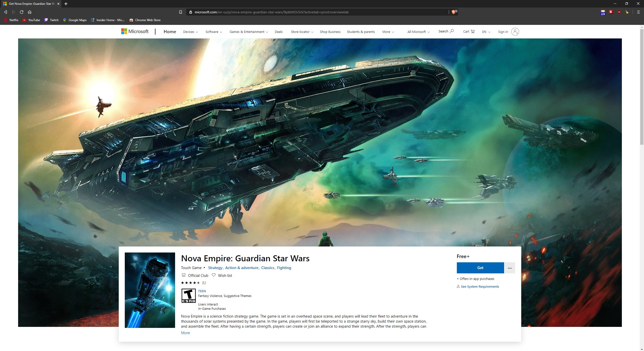Expand the Store locator menu
The height and width of the screenshot is (351, 644).
coord(302,32)
